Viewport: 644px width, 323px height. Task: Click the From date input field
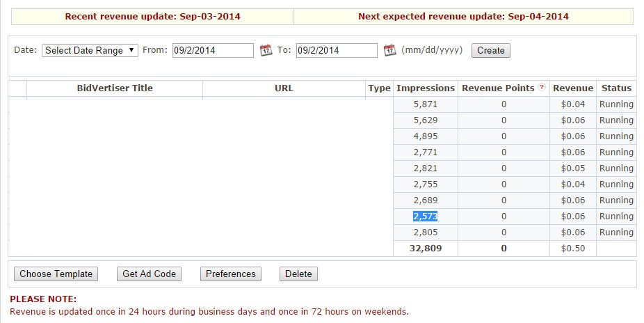pos(214,50)
